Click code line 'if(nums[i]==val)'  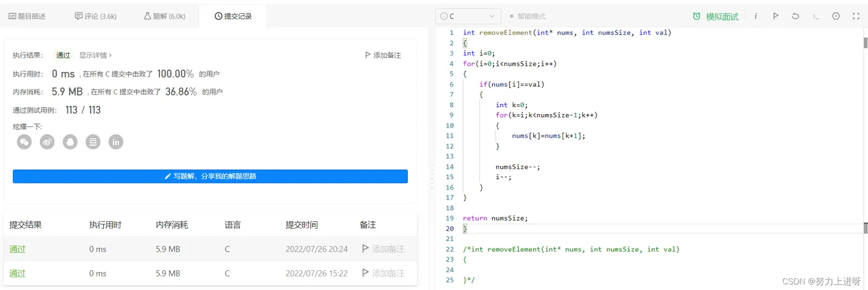(x=511, y=84)
